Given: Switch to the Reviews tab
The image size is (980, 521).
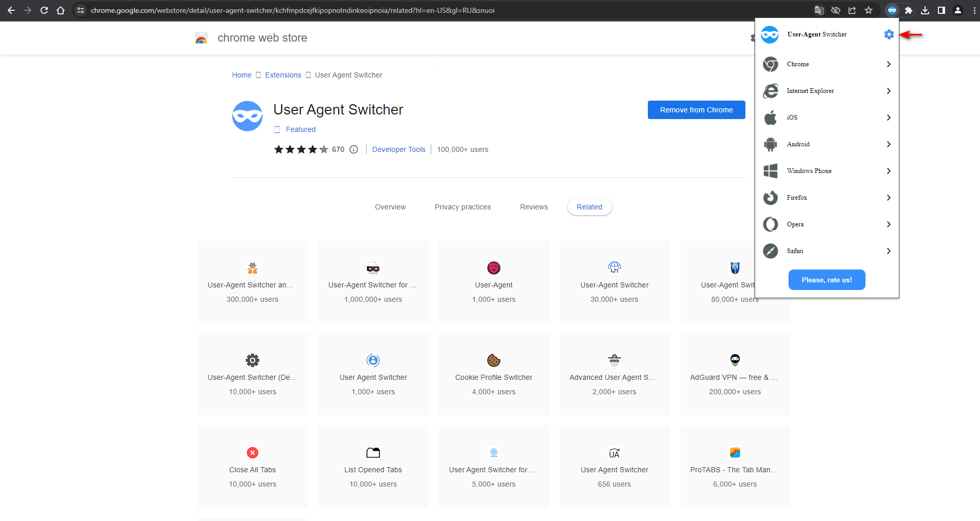Looking at the screenshot, I should point(534,207).
